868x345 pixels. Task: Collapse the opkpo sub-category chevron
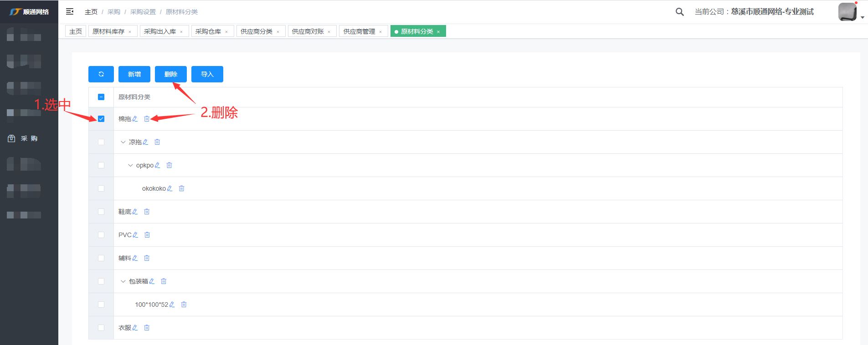coord(130,165)
